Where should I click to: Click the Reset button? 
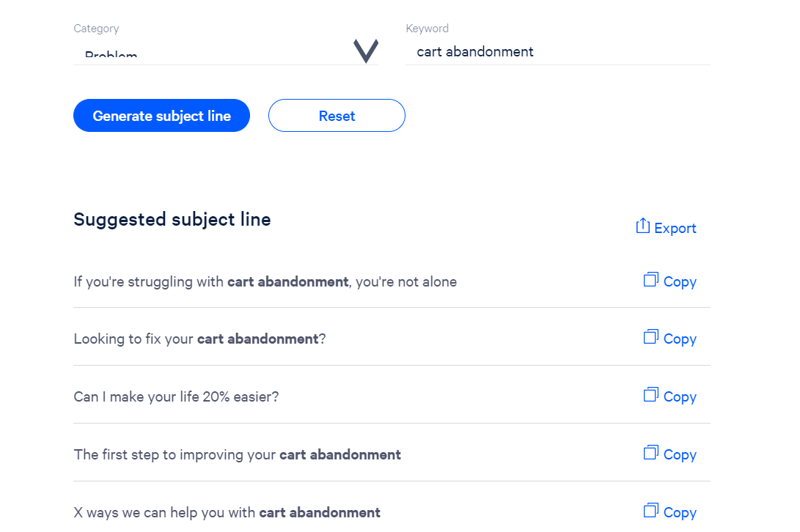coord(337,116)
